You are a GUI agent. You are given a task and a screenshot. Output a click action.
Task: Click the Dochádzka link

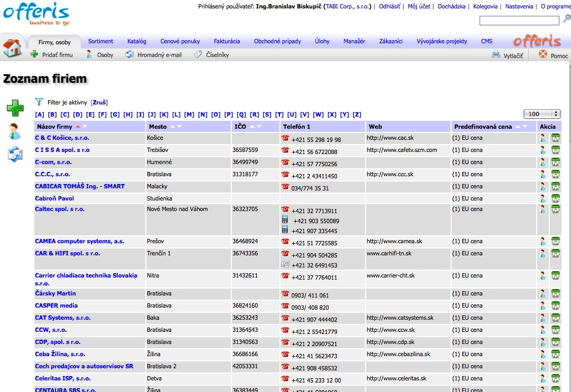point(452,6)
